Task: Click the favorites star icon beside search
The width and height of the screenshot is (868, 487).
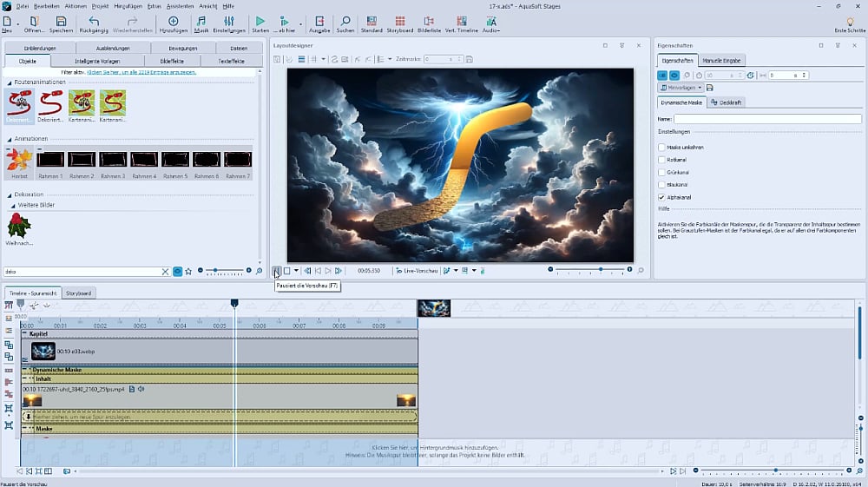Action: pos(188,272)
